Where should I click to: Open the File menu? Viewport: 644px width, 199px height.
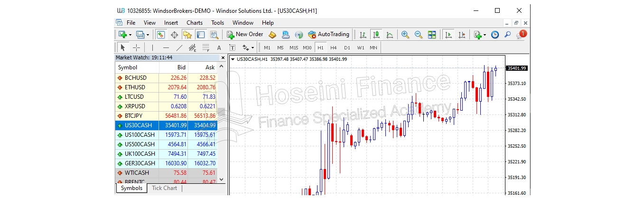(131, 22)
